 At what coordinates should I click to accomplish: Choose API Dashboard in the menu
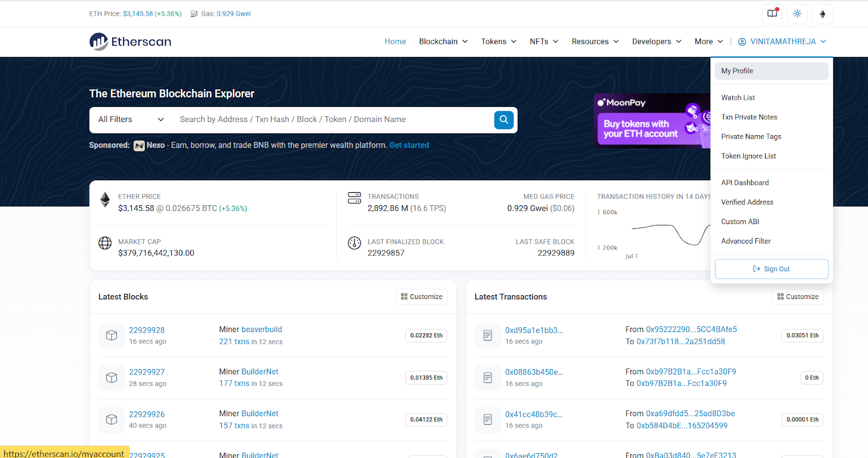click(745, 183)
